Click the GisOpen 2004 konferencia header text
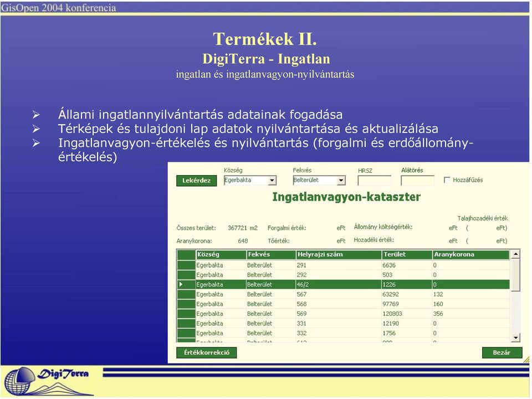The image size is (532, 399). (58, 8)
